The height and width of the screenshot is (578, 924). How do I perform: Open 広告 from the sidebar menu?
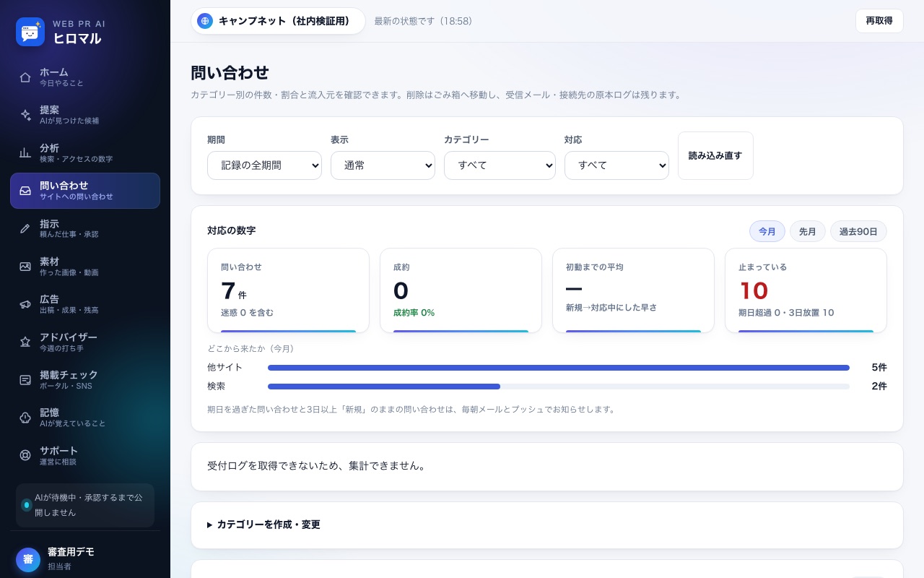click(x=85, y=304)
